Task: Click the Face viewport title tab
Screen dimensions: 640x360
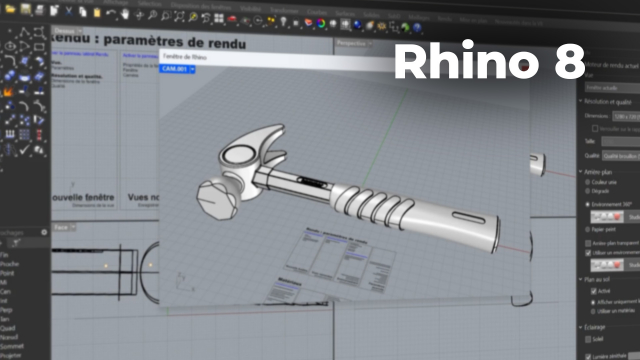Action: pyautogui.click(x=61, y=227)
